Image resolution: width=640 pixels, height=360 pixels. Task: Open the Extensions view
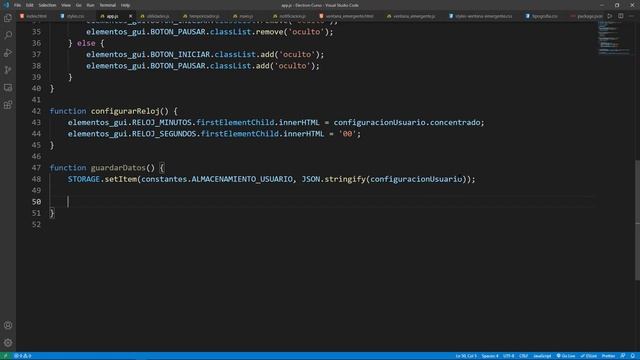pos(8,105)
